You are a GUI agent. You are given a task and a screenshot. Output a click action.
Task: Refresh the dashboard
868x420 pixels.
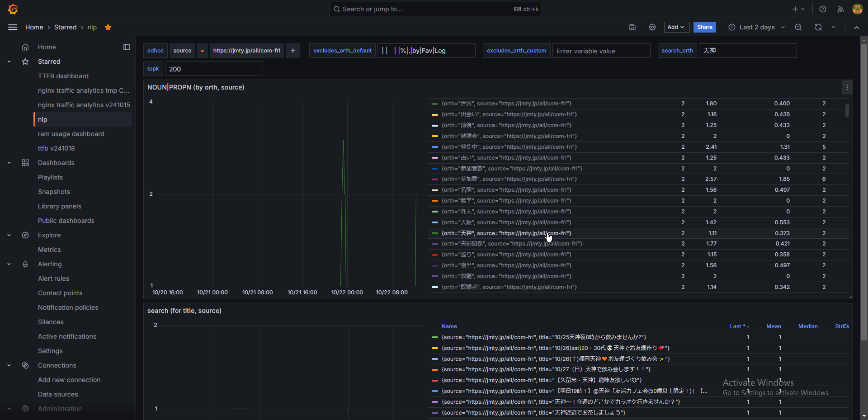[x=818, y=27]
